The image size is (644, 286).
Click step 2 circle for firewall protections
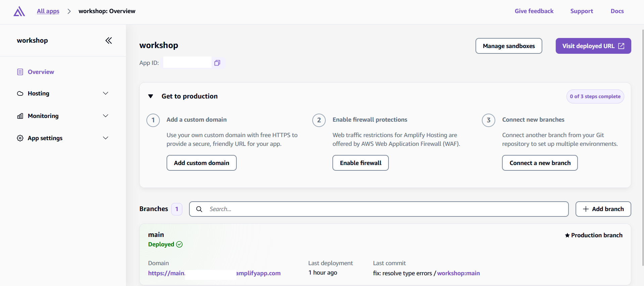319,120
